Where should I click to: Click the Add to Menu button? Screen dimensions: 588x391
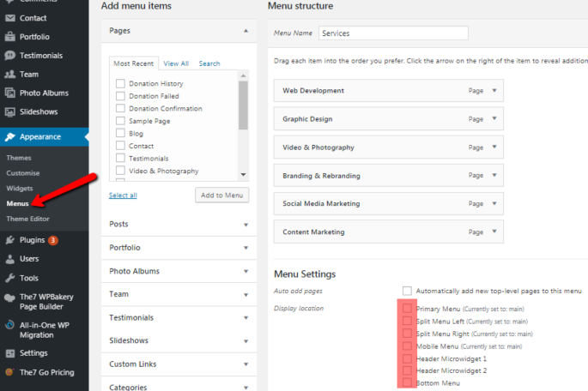point(221,195)
